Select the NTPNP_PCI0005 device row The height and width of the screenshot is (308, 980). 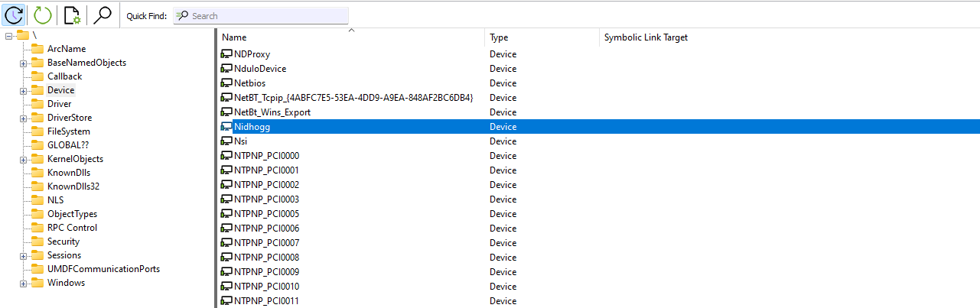point(266,214)
